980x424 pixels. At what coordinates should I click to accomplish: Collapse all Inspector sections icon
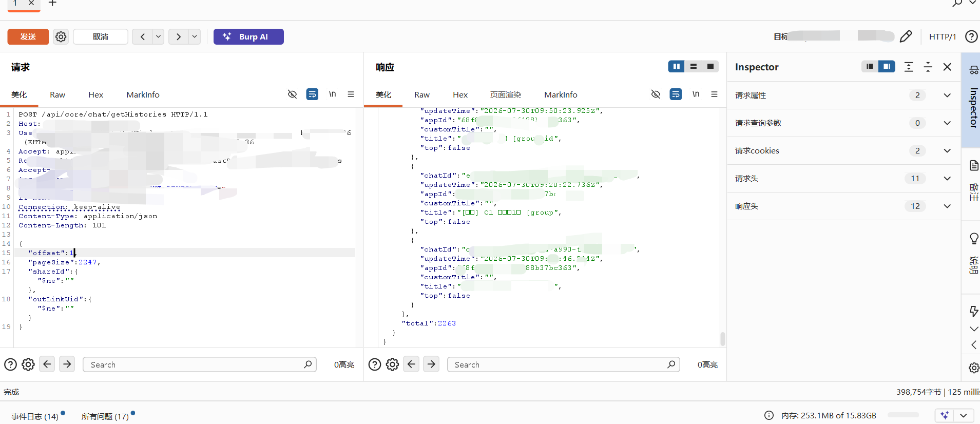point(928,67)
